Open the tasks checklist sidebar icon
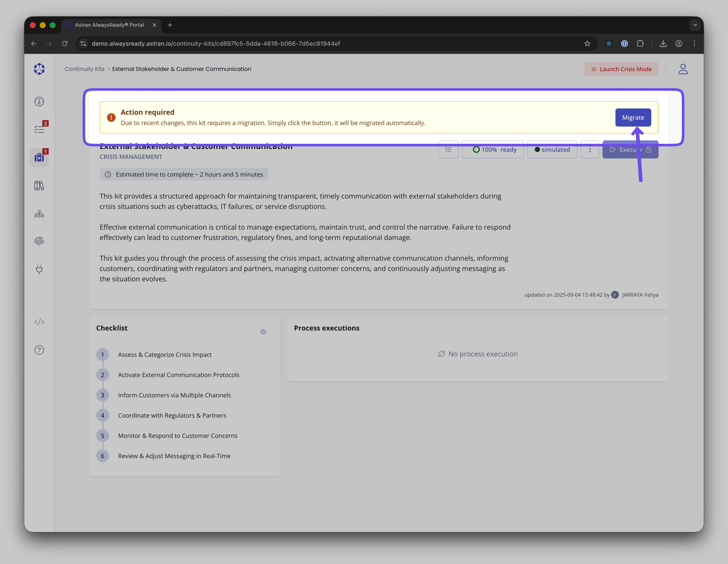 [x=39, y=129]
